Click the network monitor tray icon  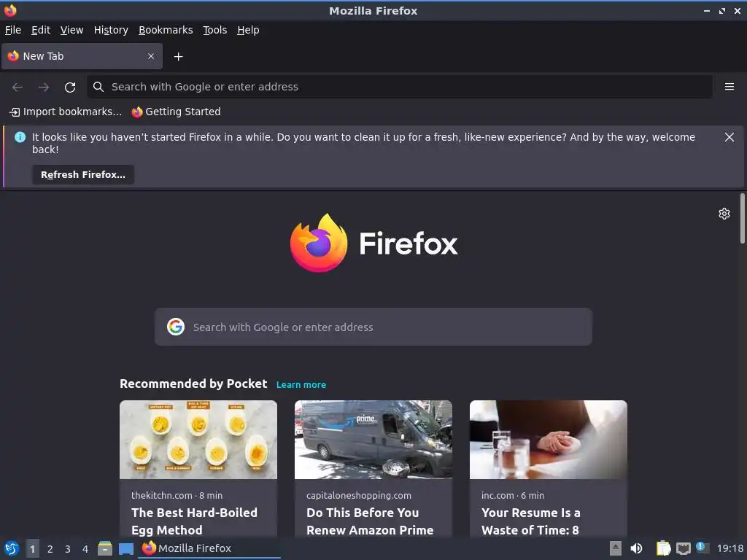683,548
